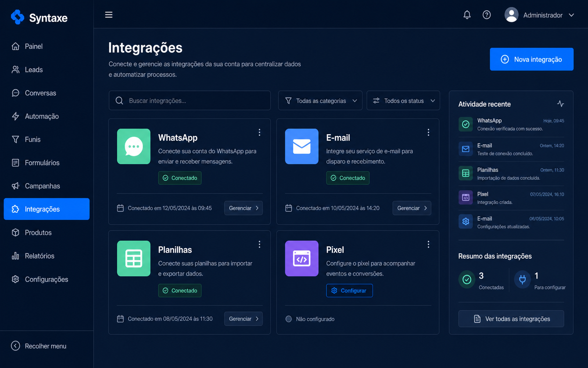Click calendar icon on WhatsApp card

(120, 208)
